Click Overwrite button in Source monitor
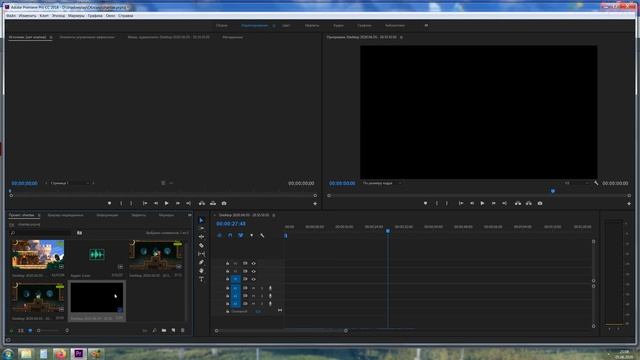The height and width of the screenshot is (360, 640). [x=213, y=203]
